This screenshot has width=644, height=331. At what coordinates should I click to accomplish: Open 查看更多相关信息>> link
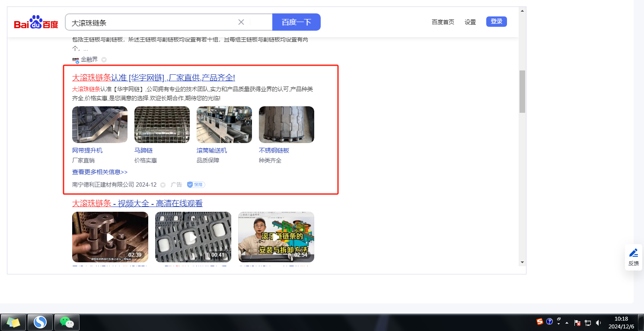pyautogui.click(x=100, y=172)
